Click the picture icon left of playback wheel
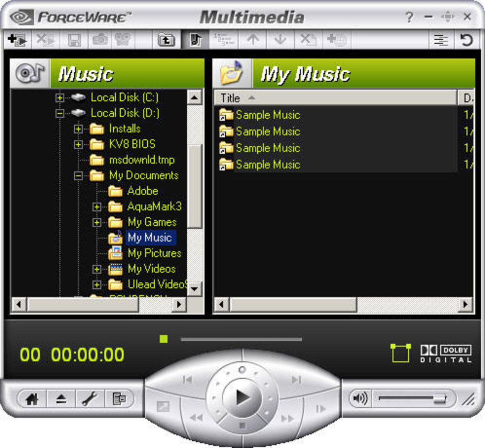The width and height of the screenshot is (485, 448). (163, 406)
